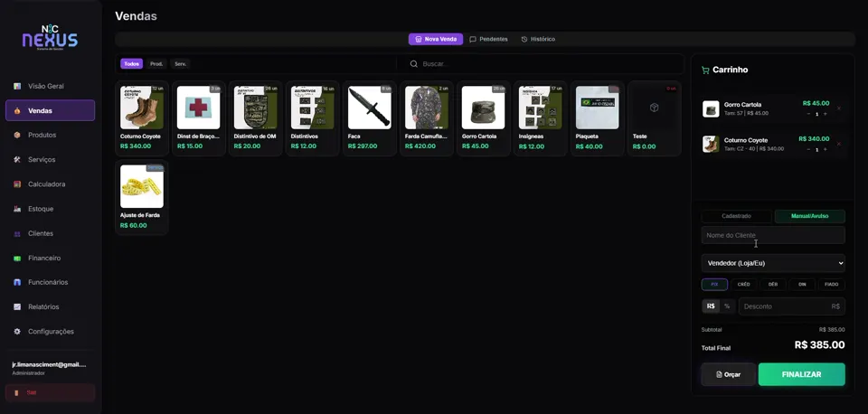Click Coturno Coyote cart item thumbnail
The image size is (868, 414).
coord(711,144)
